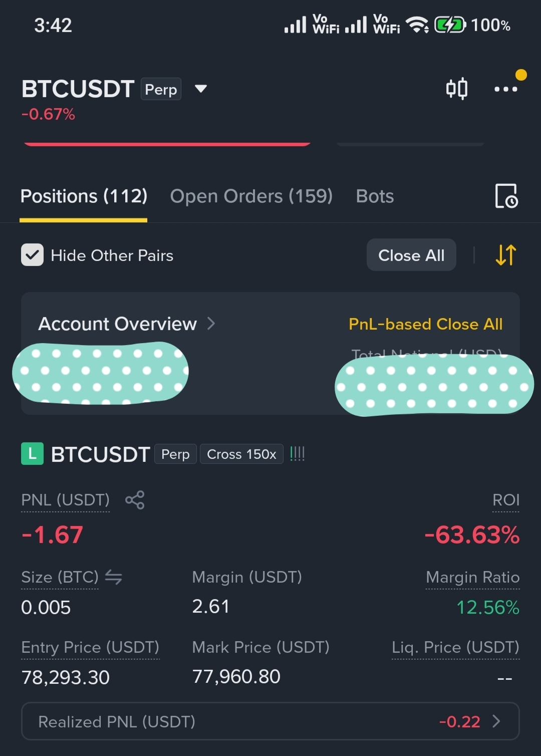Viewport: 541px width, 756px height.
Task: Open the candlestick chart icon
Action: pos(457,89)
